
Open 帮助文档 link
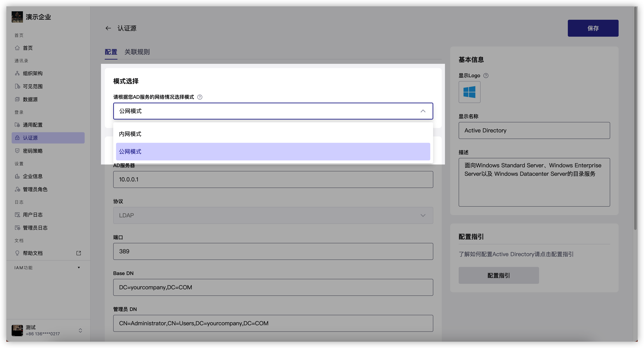[48, 253]
